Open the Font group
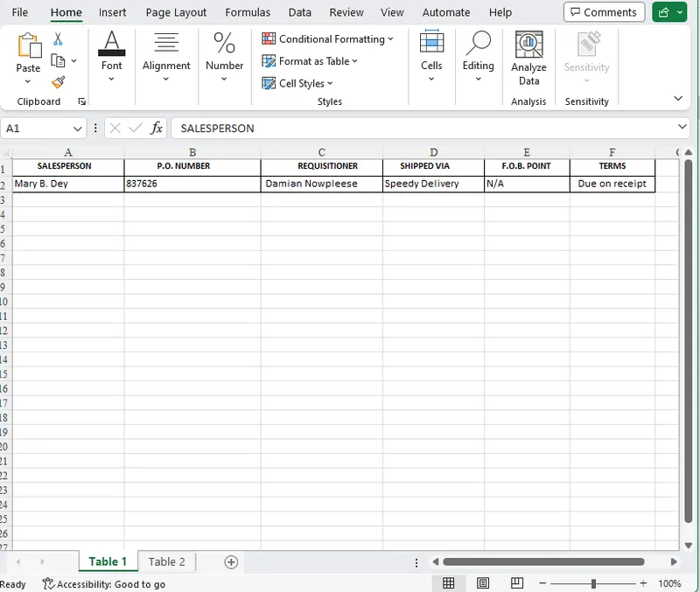This screenshot has width=700, height=592. (x=112, y=56)
